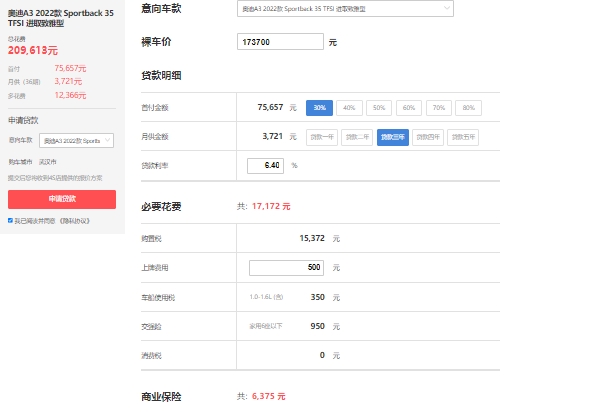Screen dimensions: 600x413
Task: Click the 武汉市 purchase city text
Action: (46, 161)
